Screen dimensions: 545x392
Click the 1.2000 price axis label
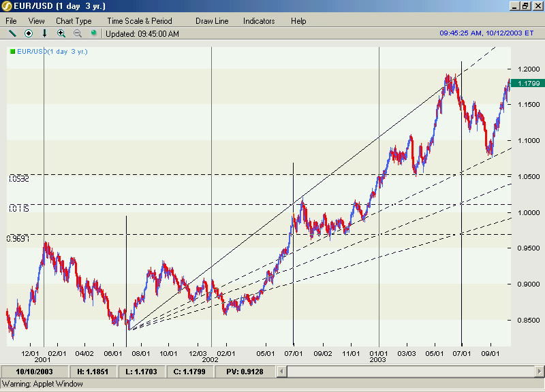(529, 69)
